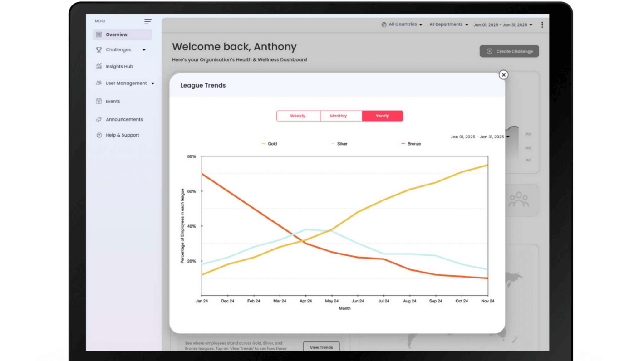Click the Help & Support question icon
The width and height of the screenshot is (644, 361).
(x=99, y=135)
